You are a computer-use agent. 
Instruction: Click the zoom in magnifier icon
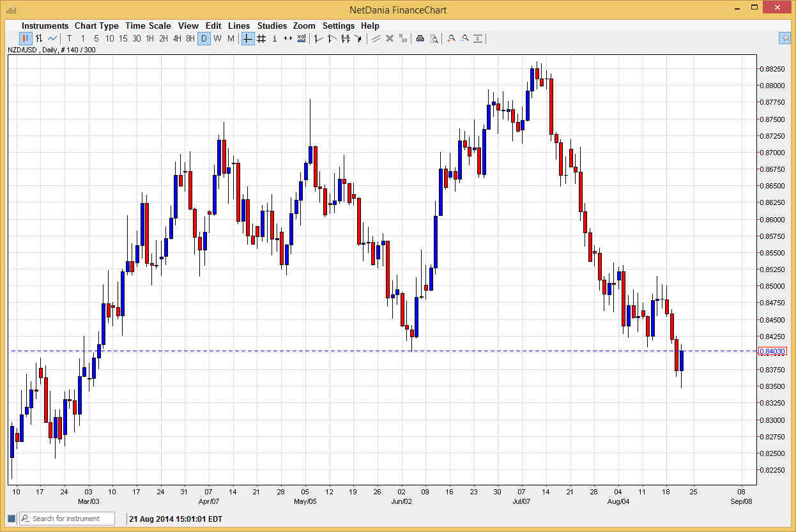click(451, 38)
